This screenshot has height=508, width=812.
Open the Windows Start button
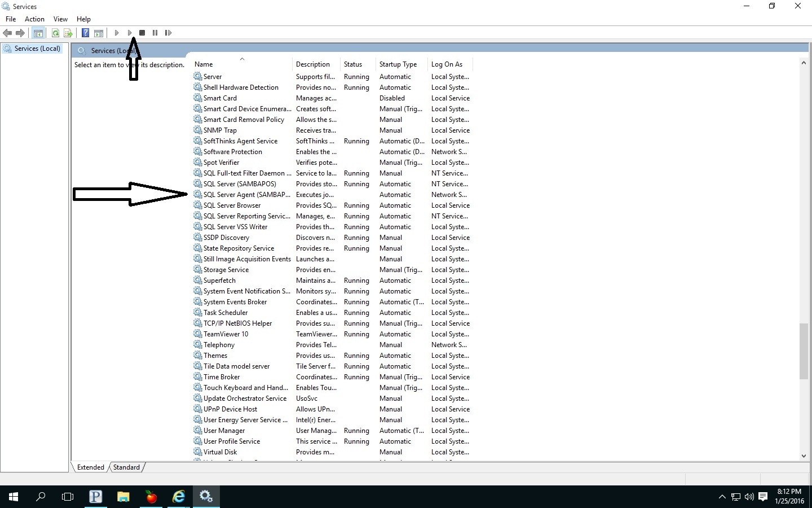coord(14,497)
